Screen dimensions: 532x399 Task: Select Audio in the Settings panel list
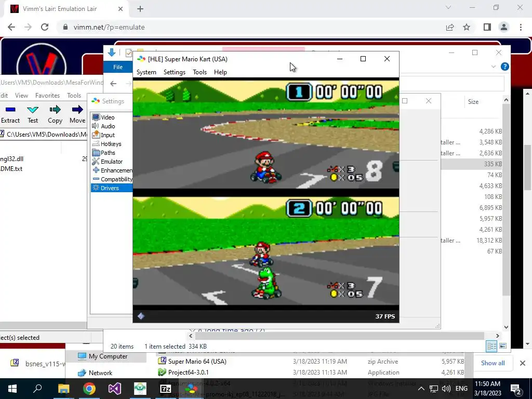(108, 126)
